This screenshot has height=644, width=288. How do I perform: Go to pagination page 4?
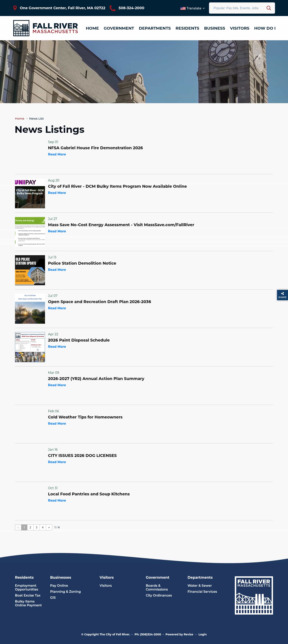click(x=43, y=527)
